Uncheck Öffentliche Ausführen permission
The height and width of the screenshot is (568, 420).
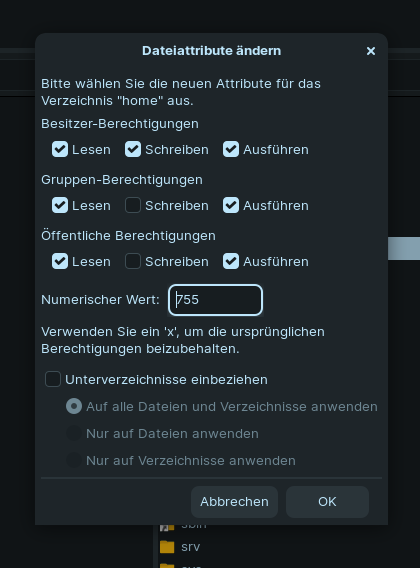pyautogui.click(x=231, y=261)
